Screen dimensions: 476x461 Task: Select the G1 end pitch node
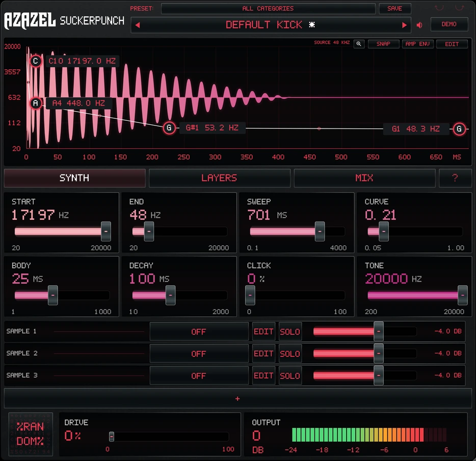pyautogui.click(x=459, y=129)
